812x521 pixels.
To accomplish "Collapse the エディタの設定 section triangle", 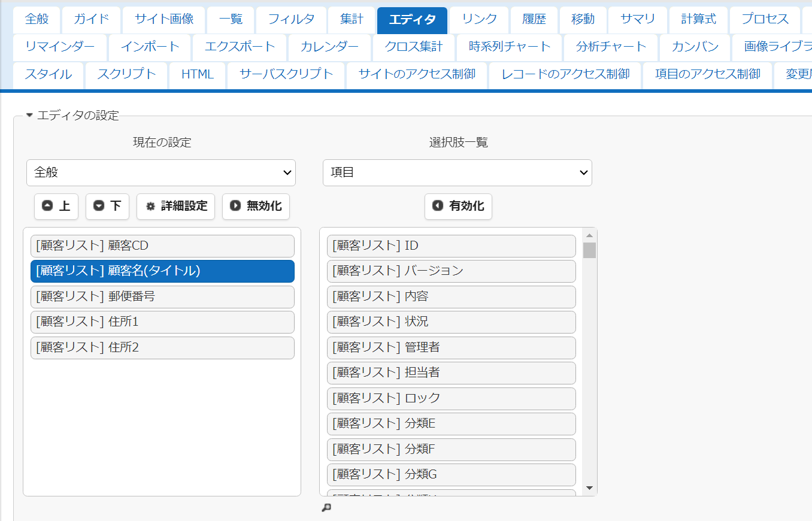I will 29,115.
